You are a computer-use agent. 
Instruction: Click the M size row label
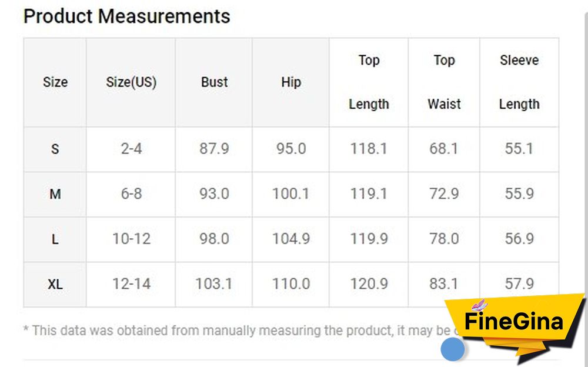pos(55,193)
